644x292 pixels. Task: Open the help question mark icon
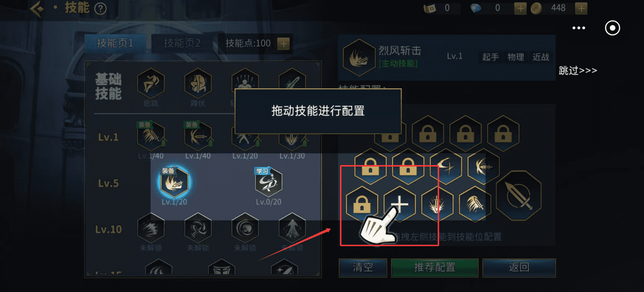100,8
